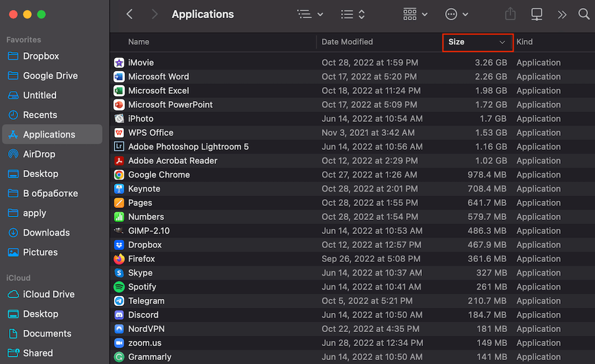Click the Spotify size 261 MB
Viewport: 595px width, 364px height.
tap(492, 287)
